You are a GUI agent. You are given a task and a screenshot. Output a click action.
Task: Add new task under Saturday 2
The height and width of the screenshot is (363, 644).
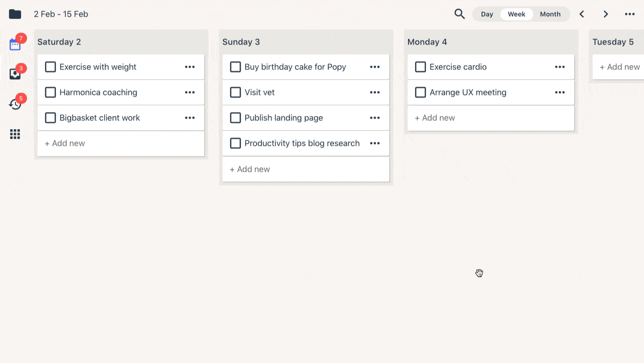point(65,143)
